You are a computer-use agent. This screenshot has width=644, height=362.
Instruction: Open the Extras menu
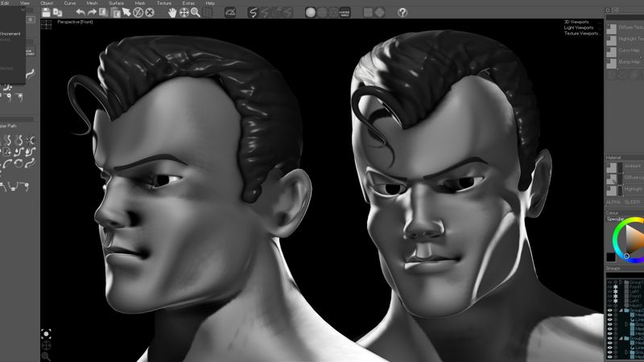[x=188, y=3]
